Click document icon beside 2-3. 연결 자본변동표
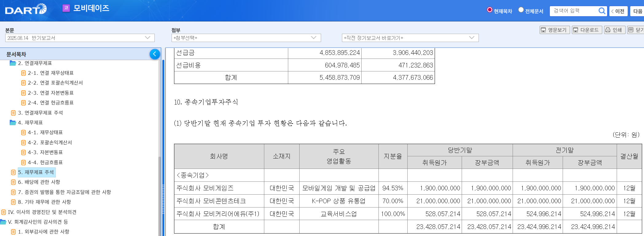Screen dimensions: 644x236 point(23,93)
